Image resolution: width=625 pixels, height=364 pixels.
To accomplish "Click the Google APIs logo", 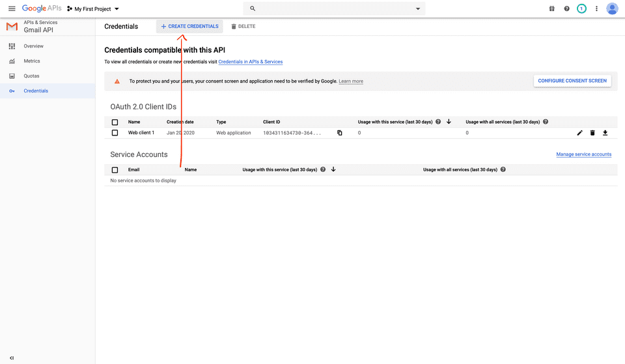I will pos(42,8).
